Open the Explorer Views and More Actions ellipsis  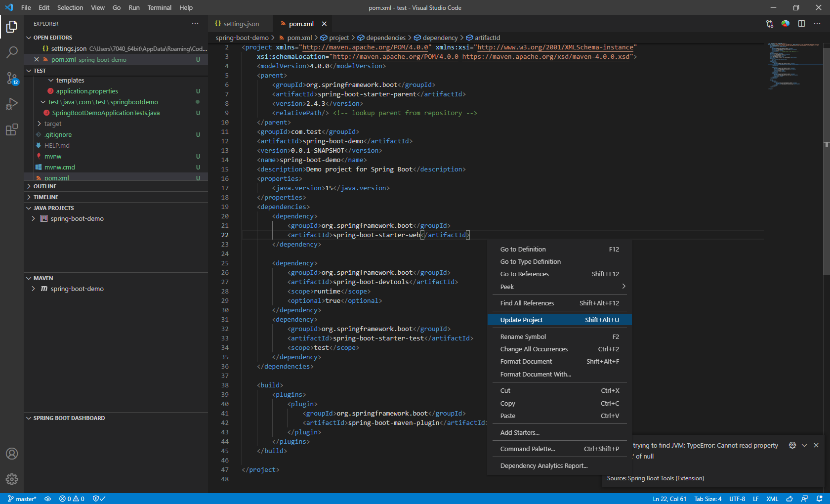coord(195,24)
